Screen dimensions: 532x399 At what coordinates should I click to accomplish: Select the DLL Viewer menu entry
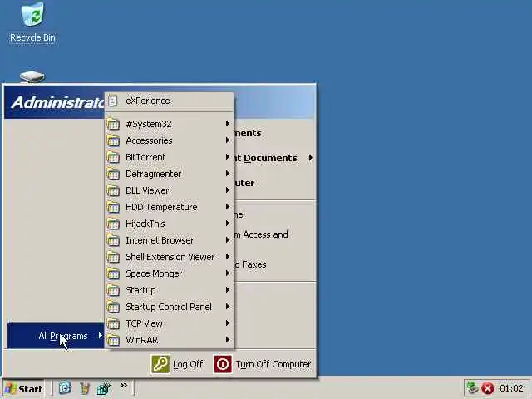(x=170, y=190)
